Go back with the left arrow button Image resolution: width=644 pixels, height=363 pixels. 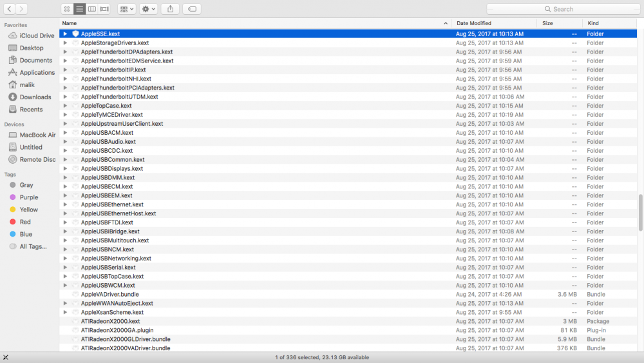(9, 9)
